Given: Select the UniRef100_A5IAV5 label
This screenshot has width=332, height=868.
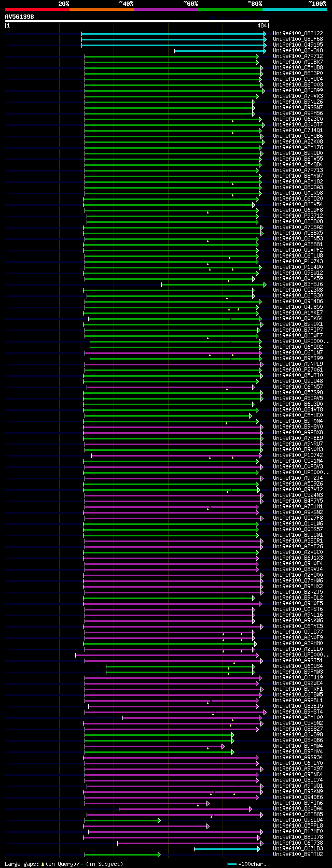Looking at the screenshot, I should pos(298,398).
